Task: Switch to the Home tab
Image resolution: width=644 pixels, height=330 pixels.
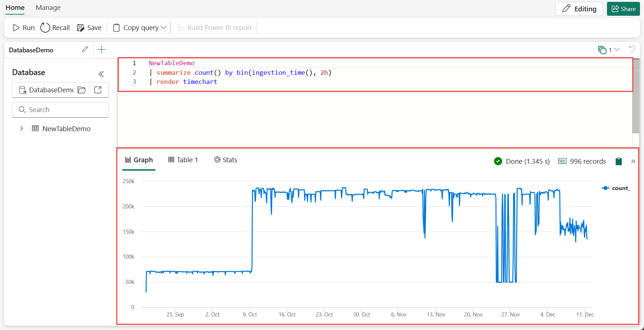Action: click(x=15, y=8)
